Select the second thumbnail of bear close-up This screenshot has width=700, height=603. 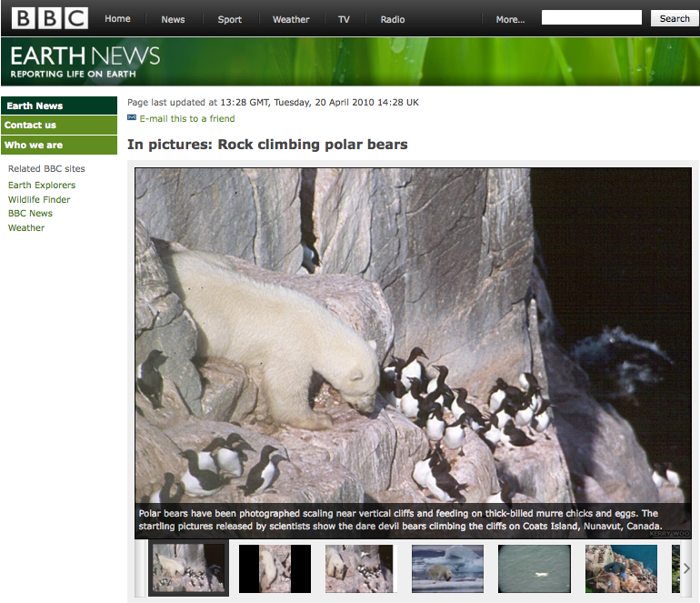point(275,568)
